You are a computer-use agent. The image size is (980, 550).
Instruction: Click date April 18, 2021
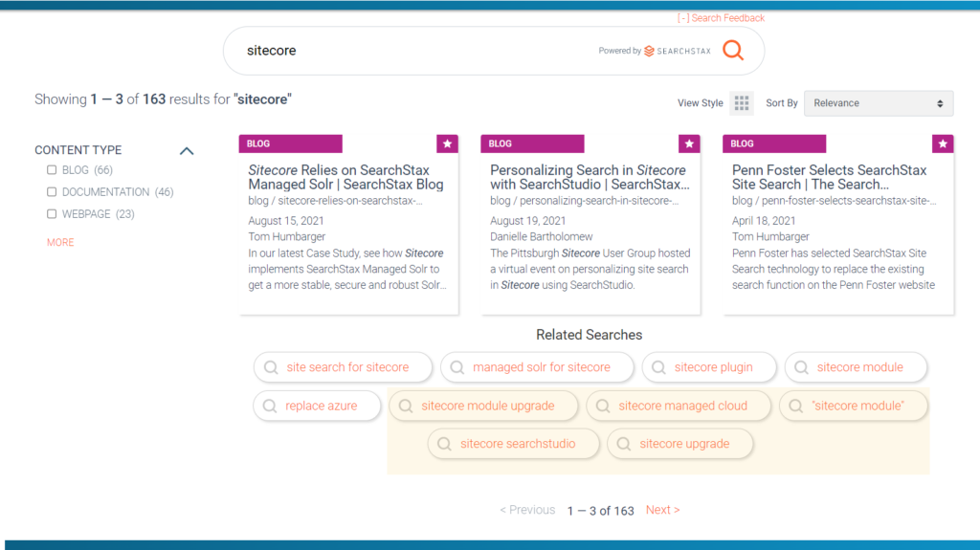coord(764,221)
